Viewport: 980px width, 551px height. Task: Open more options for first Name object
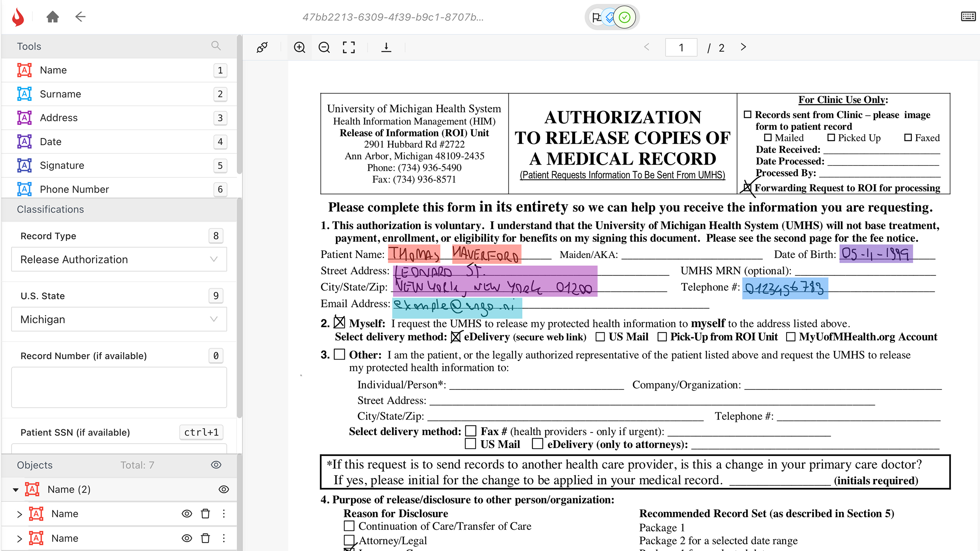point(224,514)
